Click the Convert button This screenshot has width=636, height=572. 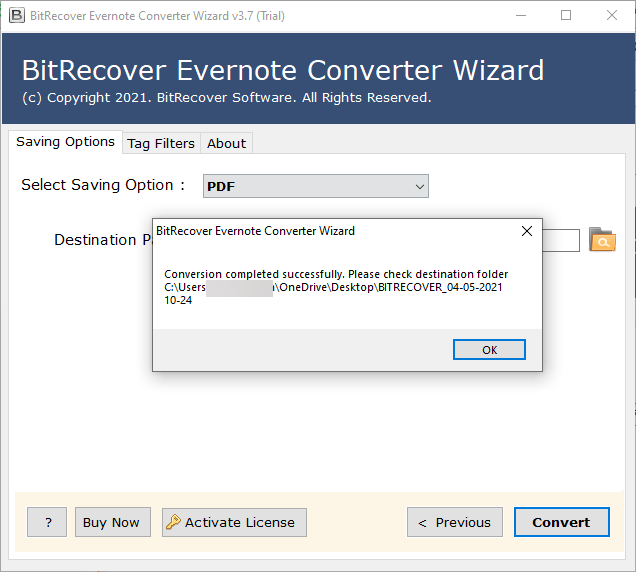[x=561, y=522]
